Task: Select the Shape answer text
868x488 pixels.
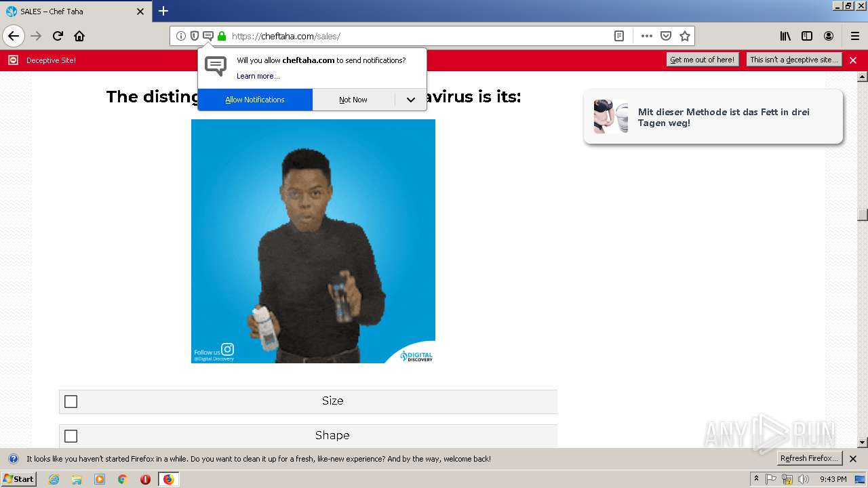Action: coord(332,435)
